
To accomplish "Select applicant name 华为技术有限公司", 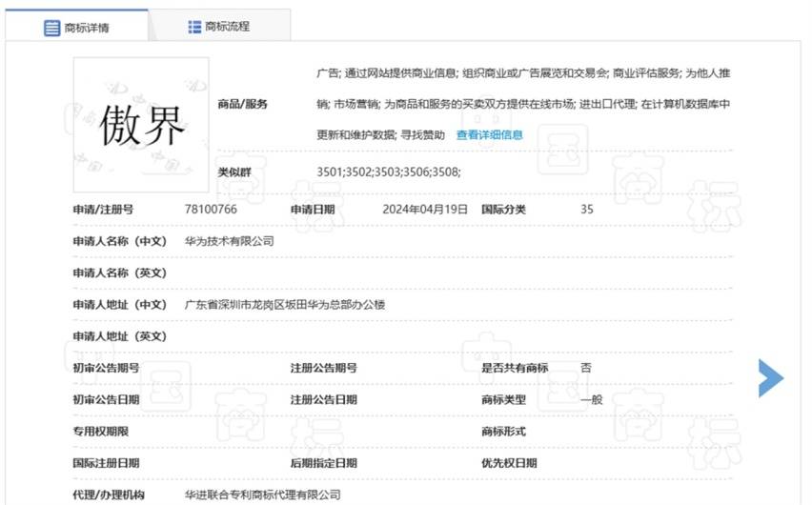I will 230,241.
